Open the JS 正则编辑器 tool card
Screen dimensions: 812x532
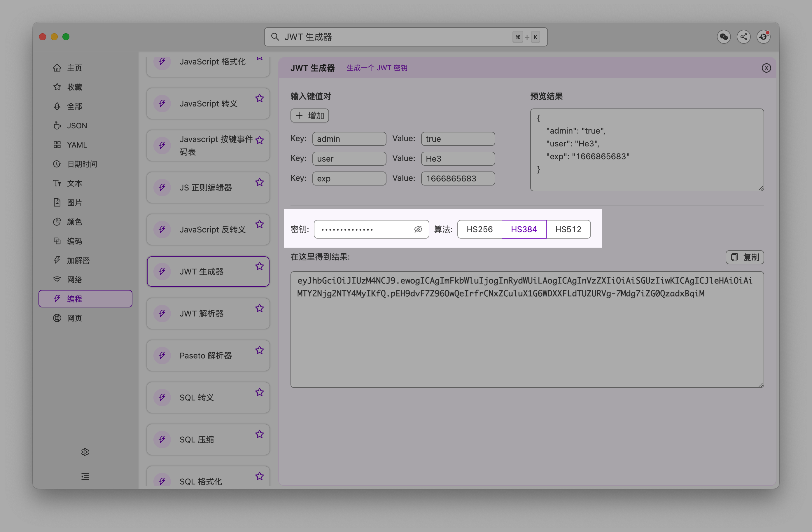pyautogui.click(x=208, y=187)
